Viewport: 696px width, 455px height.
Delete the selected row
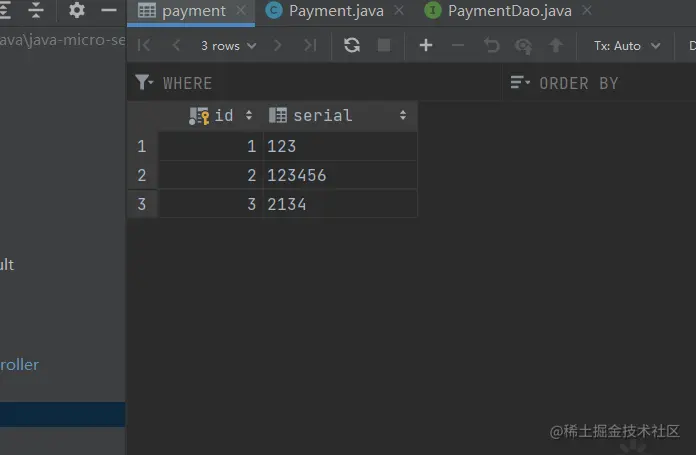click(458, 45)
